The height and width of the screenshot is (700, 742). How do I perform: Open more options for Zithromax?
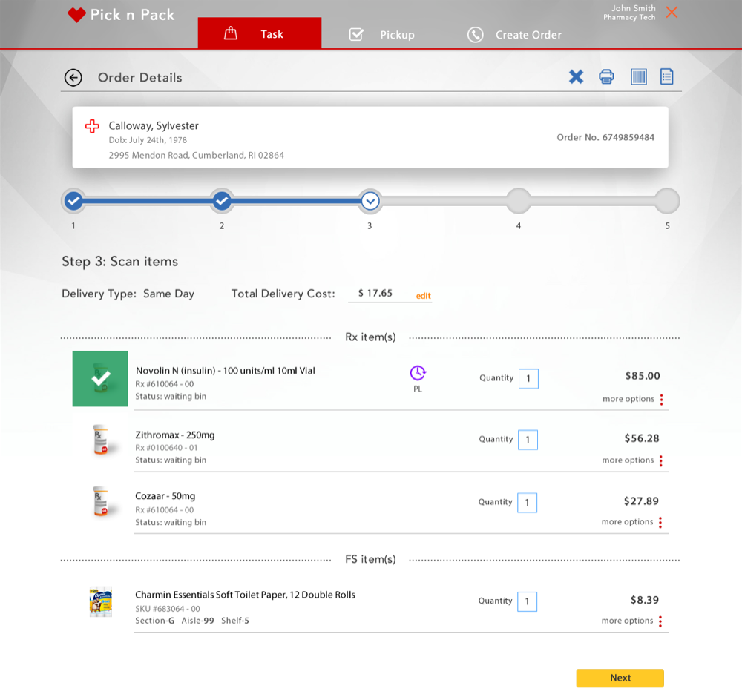tap(660, 460)
